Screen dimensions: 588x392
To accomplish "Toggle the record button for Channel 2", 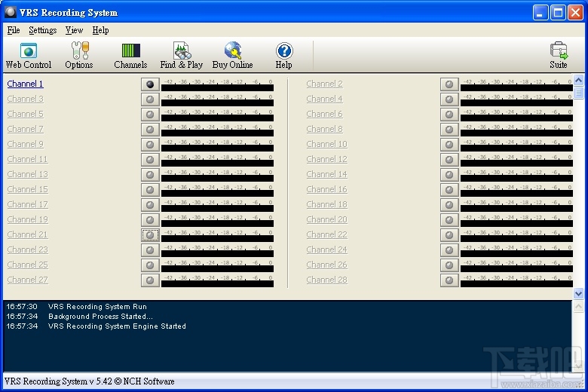I will point(449,84).
